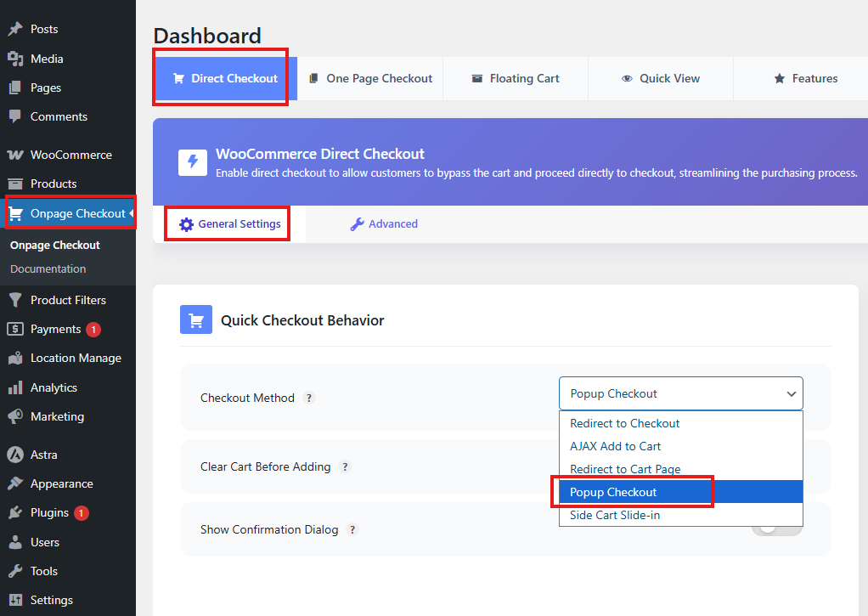
Task: Toggle the Show Confirmation Dialog switch
Action: tap(776, 529)
